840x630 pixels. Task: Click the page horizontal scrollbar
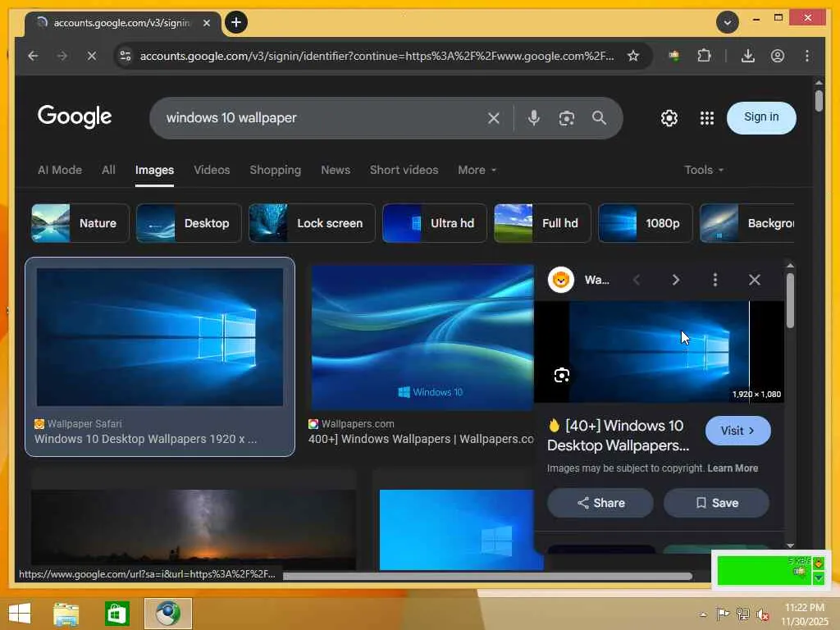[487, 577]
